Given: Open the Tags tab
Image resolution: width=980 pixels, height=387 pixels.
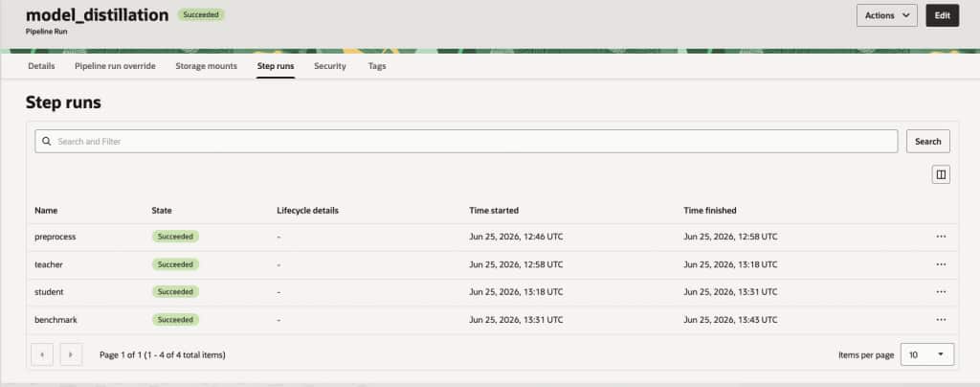Looking at the screenshot, I should pyautogui.click(x=377, y=66).
